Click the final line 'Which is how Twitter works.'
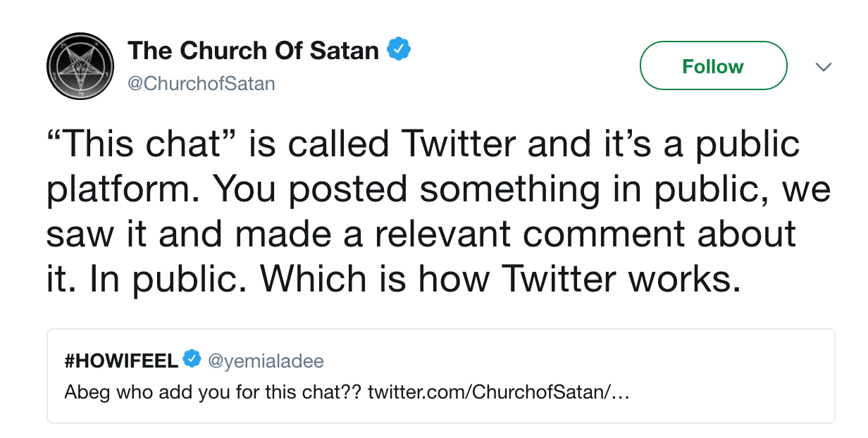Viewport: 868px width, 438px height. [x=500, y=279]
